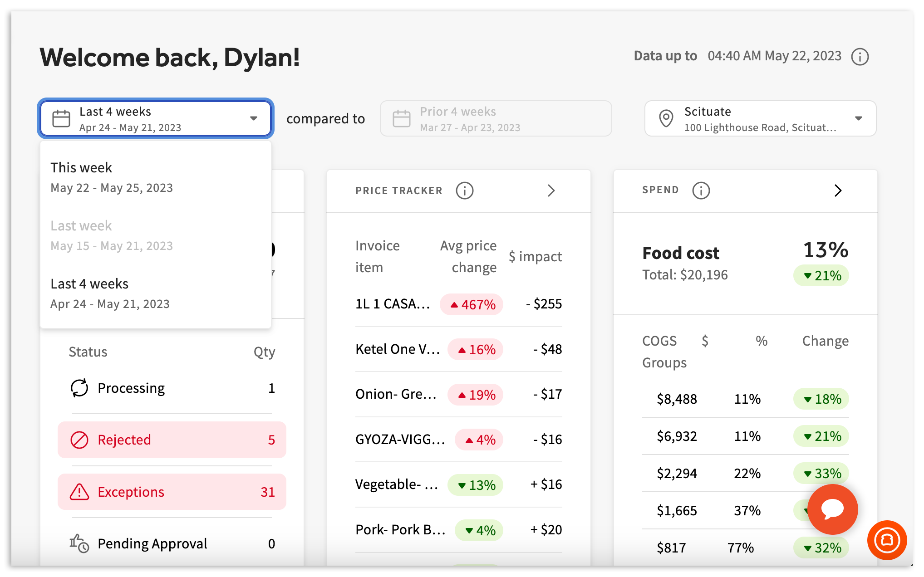Image resolution: width=924 pixels, height=577 pixels.
Task: Click the Exceptions warning triangle icon
Action: pos(79,492)
